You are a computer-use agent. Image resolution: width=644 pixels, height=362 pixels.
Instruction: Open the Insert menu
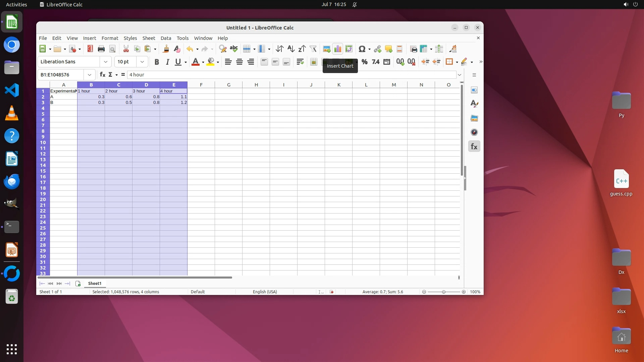(90, 38)
